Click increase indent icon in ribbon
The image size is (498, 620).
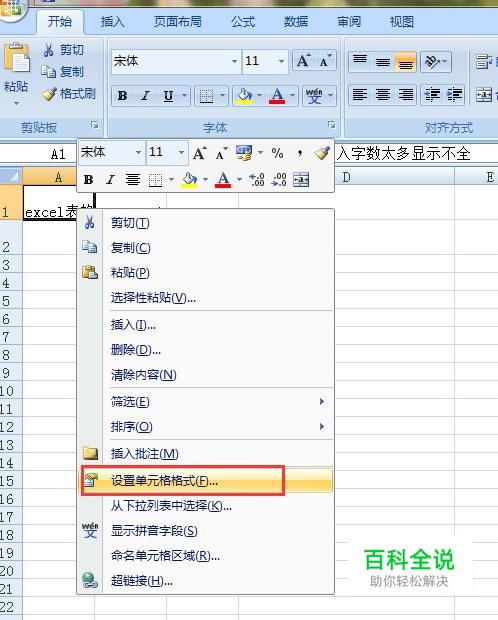pyautogui.click(x=454, y=95)
